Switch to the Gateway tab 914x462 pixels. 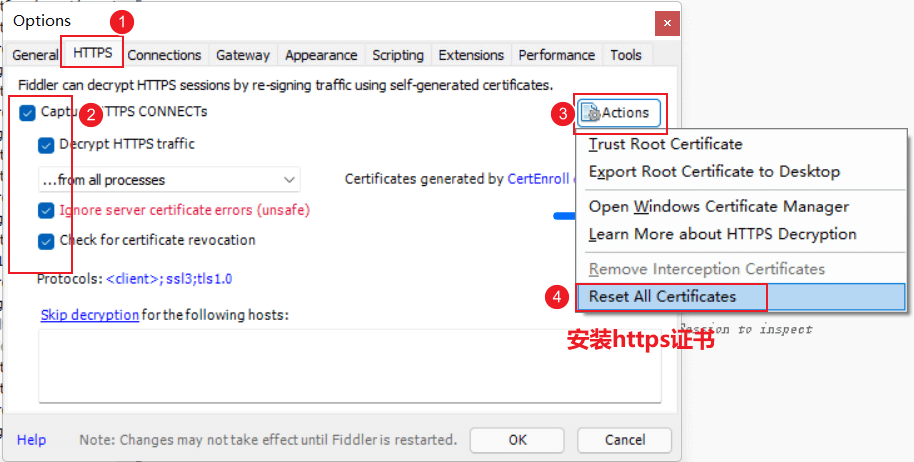point(242,55)
